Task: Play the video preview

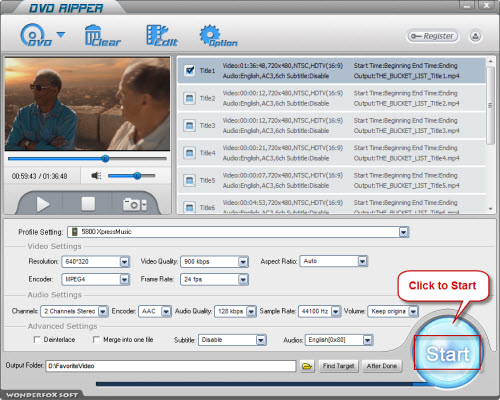Action: pyautogui.click(x=43, y=204)
